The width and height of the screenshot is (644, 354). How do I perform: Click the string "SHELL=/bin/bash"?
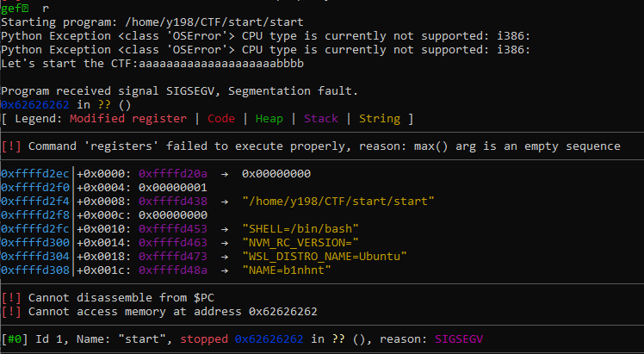click(300, 229)
